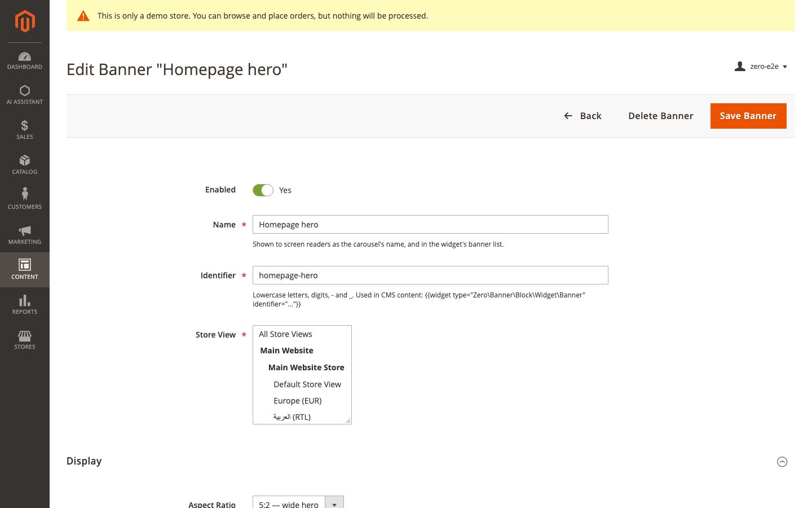The width and height of the screenshot is (812, 508).
Task: Click the demo store warning triangle icon
Action: [83, 16]
